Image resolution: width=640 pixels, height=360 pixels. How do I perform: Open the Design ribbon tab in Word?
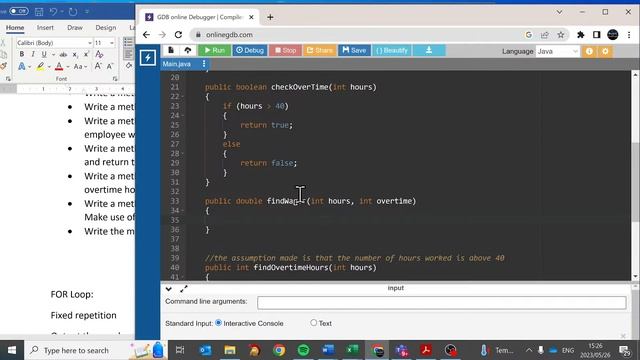point(106,27)
